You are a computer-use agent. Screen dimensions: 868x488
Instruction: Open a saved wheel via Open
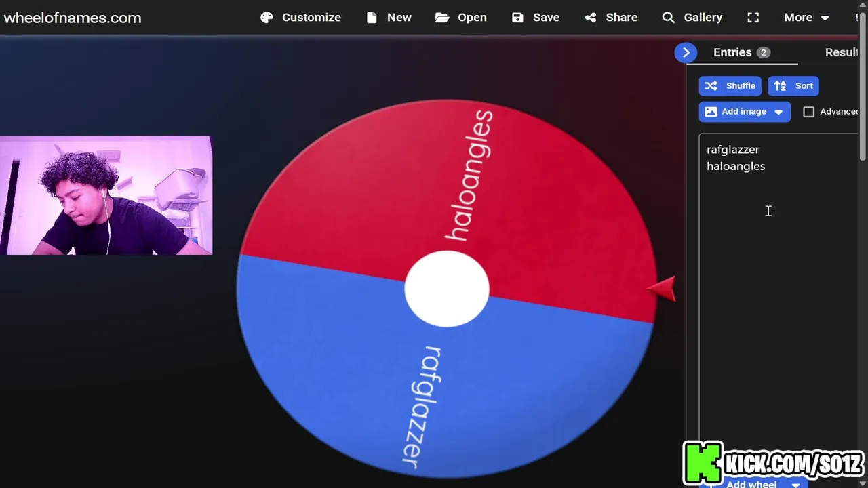[x=461, y=18]
